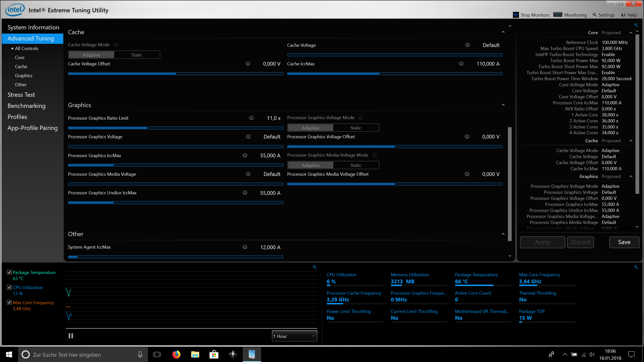The image size is (644, 362).
Task: Click info icon for System Agent IccMax
Action: pos(245,247)
